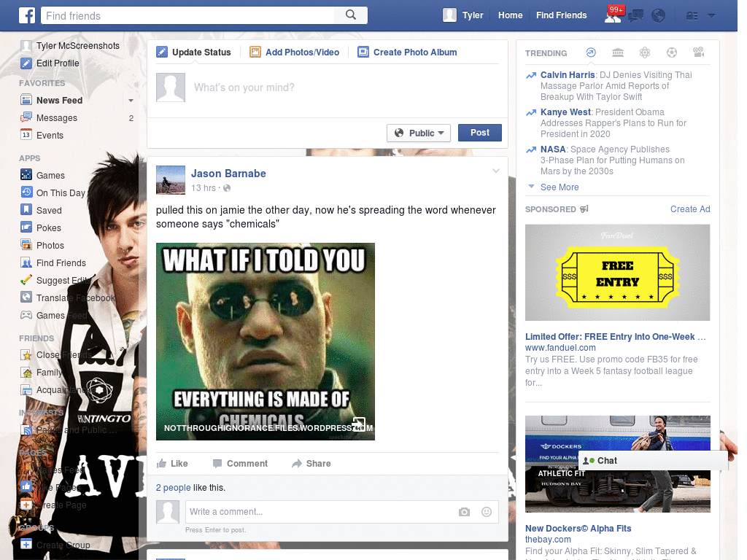Open friend requests icon with 99+ badge

613,15
